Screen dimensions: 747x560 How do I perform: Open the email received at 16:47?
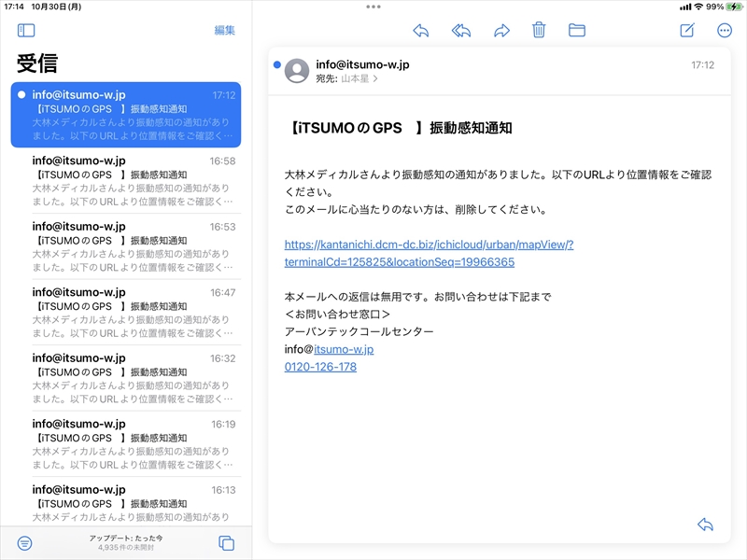(x=126, y=312)
